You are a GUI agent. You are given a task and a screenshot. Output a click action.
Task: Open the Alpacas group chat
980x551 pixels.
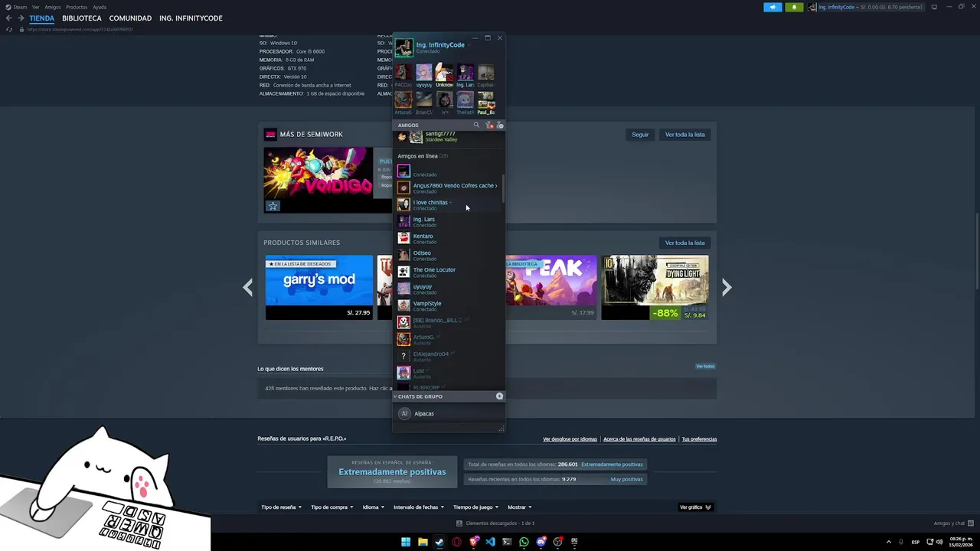click(448, 413)
